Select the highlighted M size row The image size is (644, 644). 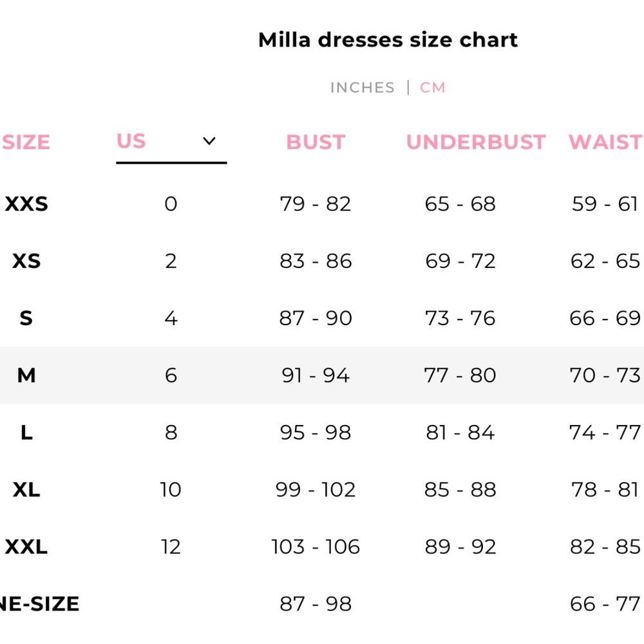[322, 375]
